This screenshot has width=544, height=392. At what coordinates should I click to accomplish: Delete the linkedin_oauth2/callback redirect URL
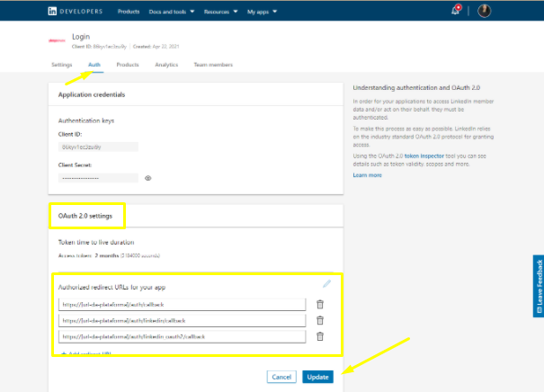[320, 336]
